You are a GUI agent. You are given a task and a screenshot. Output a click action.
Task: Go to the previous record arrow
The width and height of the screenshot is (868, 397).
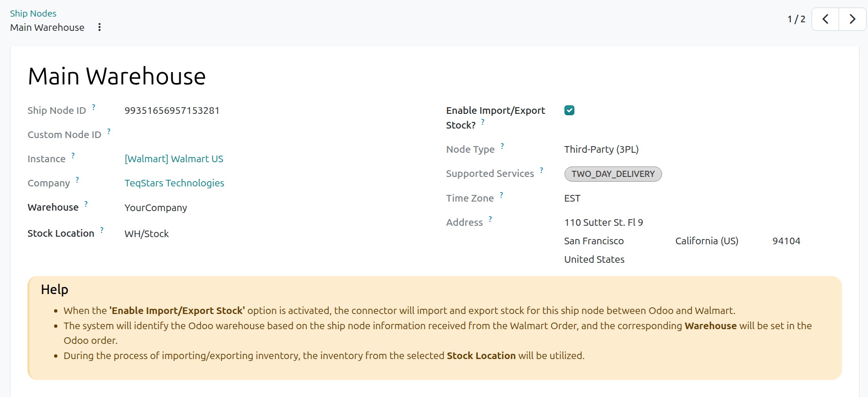(825, 19)
